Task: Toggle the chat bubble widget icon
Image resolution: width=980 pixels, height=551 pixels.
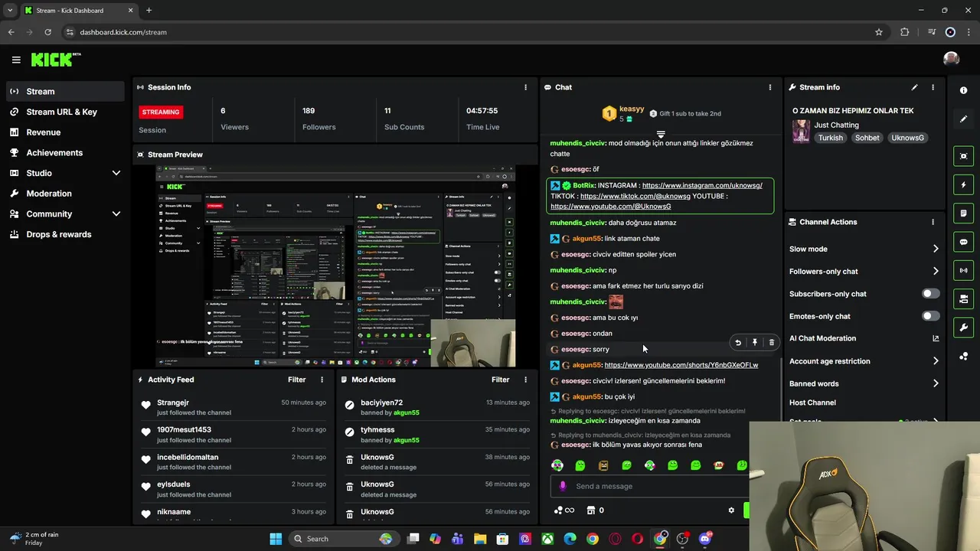Action: click(x=963, y=242)
